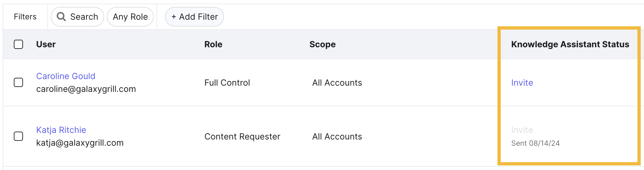This screenshot has width=644, height=170.
Task: Toggle the select-all users checkbox
Action: pos(18,44)
